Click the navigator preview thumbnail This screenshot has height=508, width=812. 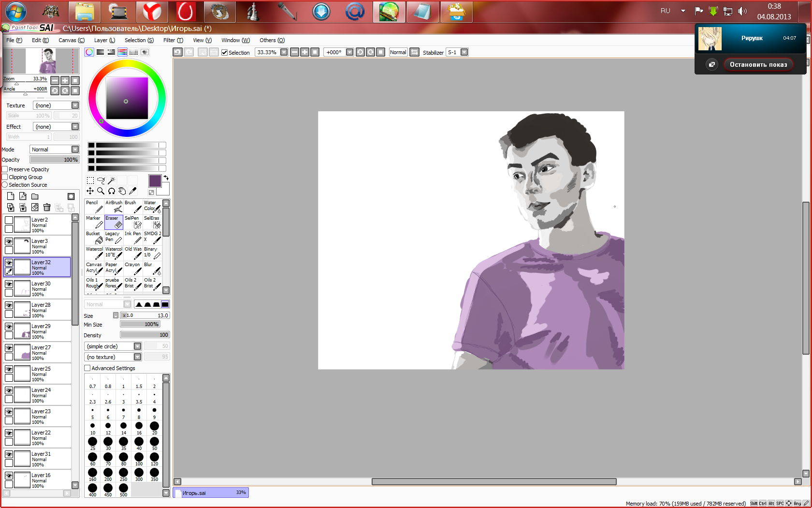point(41,61)
